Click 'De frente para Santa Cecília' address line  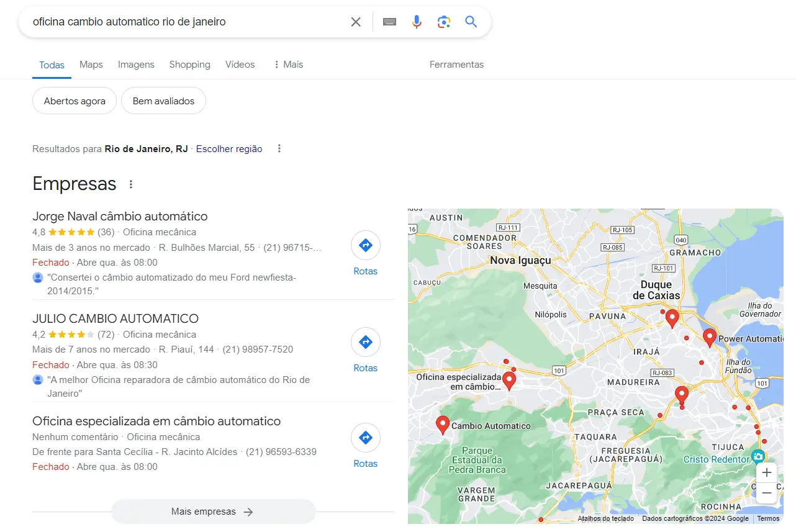[x=135, y=452]
